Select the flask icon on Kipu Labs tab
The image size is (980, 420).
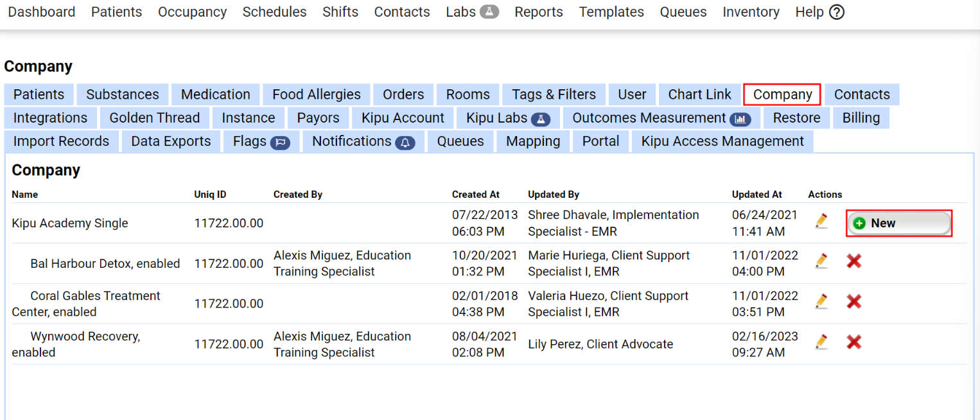(x=541, y=118)
